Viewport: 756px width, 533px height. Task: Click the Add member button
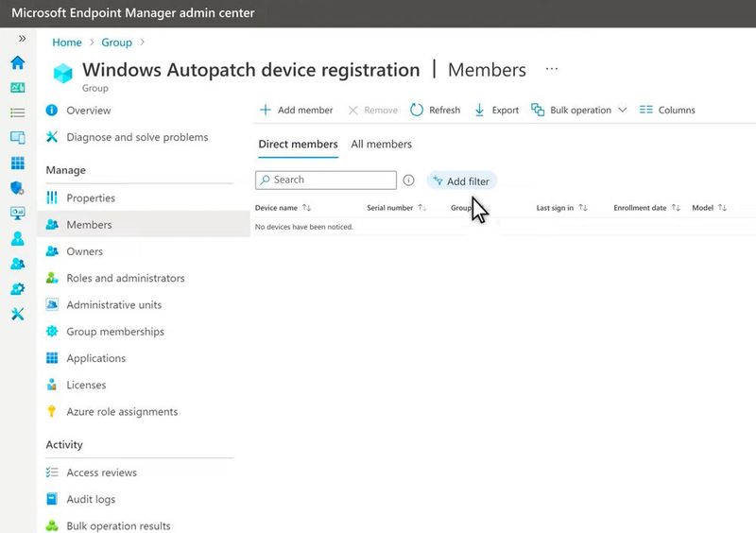tap(296, 111)
